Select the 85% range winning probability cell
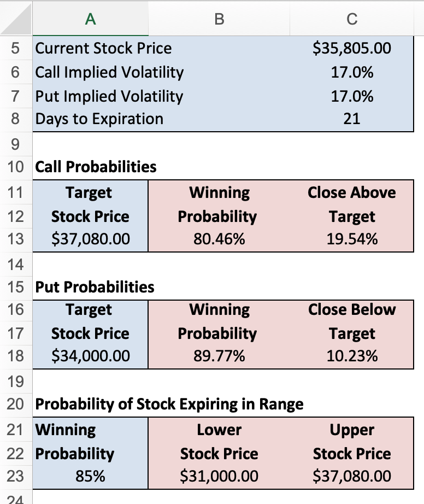Screen dimensions: 424x504 (x=91, y=476)
